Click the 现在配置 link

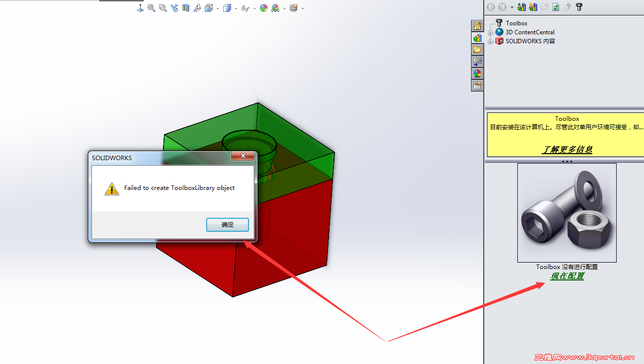pyautogui.click(x=567, y=276)
